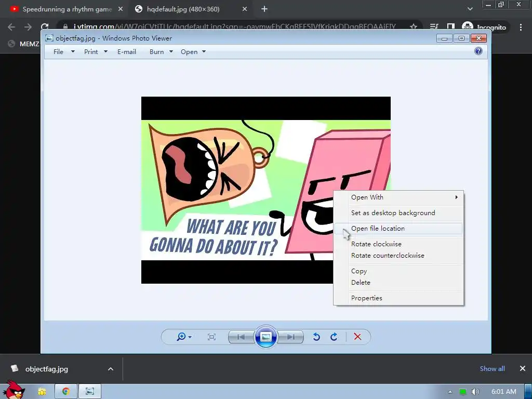Open the Photo Viewer zoom magnifier control

coord(184,337)
